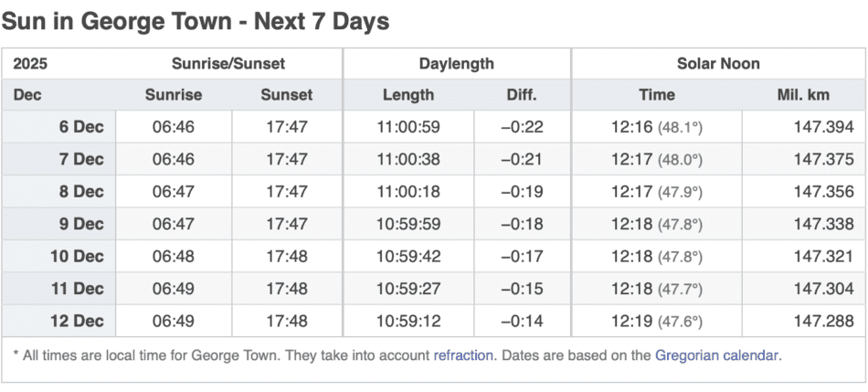The width and height of the screenshot is (868, 392).
Task: Click the 9 Dec row label
Action: pyautogui.click(x=81, y=224)
